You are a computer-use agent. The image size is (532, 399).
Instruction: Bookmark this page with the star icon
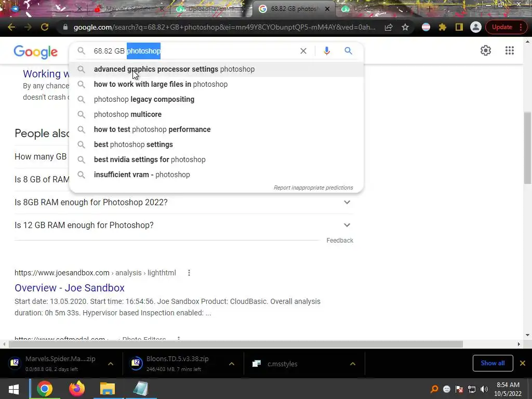405,27
